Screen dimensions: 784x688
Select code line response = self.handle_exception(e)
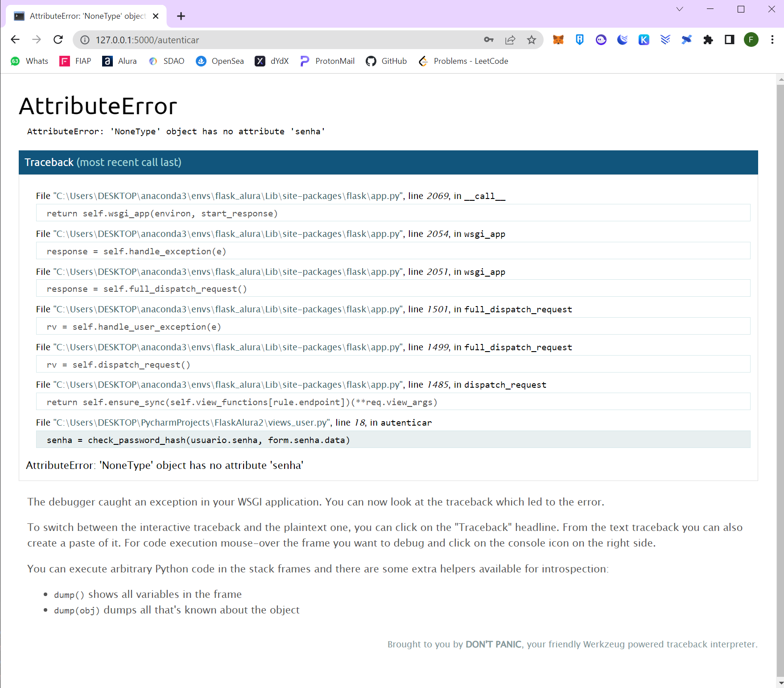pos(393,251)
